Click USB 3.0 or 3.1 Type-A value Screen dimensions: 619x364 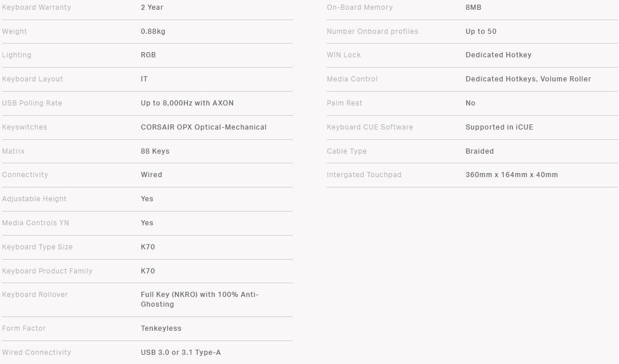point(181,353)
